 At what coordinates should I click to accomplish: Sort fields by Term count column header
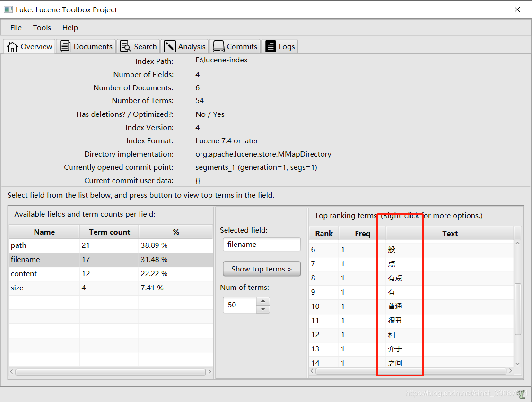109,232
